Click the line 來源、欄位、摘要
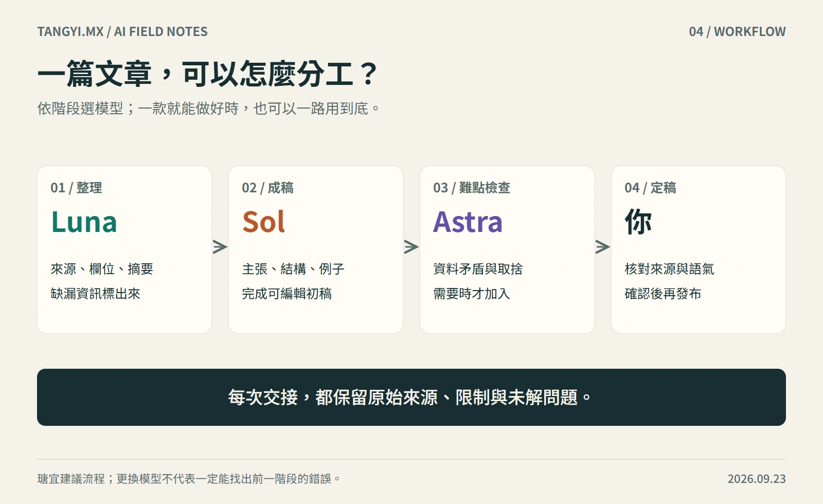Viewport: 823px width, 504px height. pyautogui.click(x=102, y=269)
